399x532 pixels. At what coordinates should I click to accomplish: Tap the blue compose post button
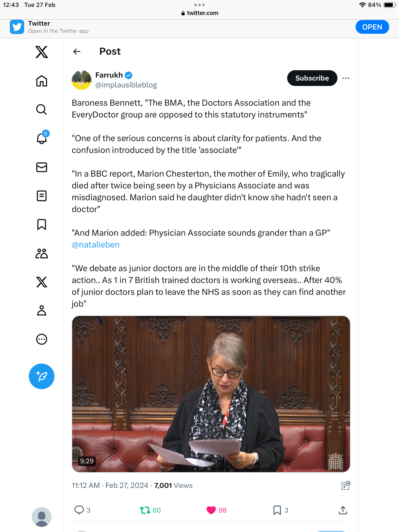click(42, 376)
